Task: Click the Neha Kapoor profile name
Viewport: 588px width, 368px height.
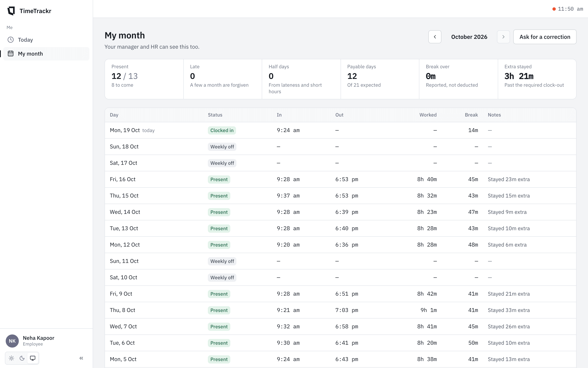Action: coord(39,338)
